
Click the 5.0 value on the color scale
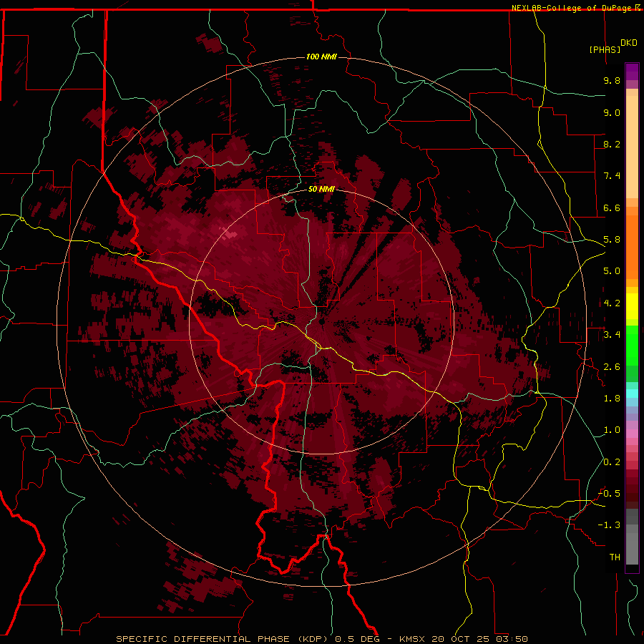click(x=612, y=271)
